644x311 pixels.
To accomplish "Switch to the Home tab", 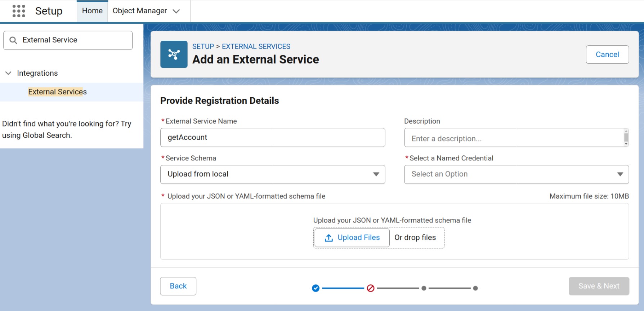I will click(92, 11).
